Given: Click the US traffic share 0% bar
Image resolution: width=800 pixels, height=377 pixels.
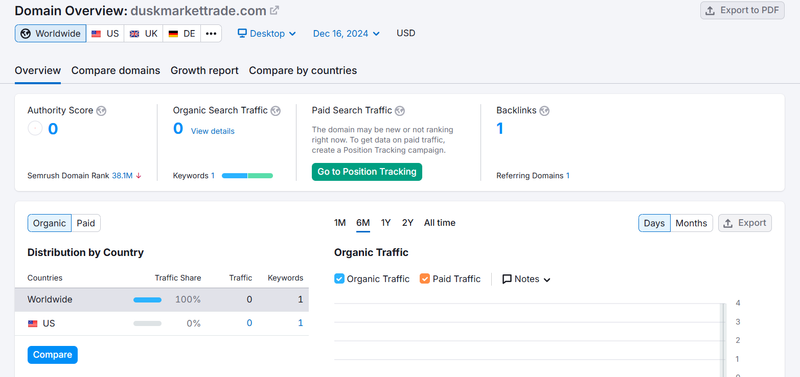Looking at the screenshot, I should (x=147, y=323).
